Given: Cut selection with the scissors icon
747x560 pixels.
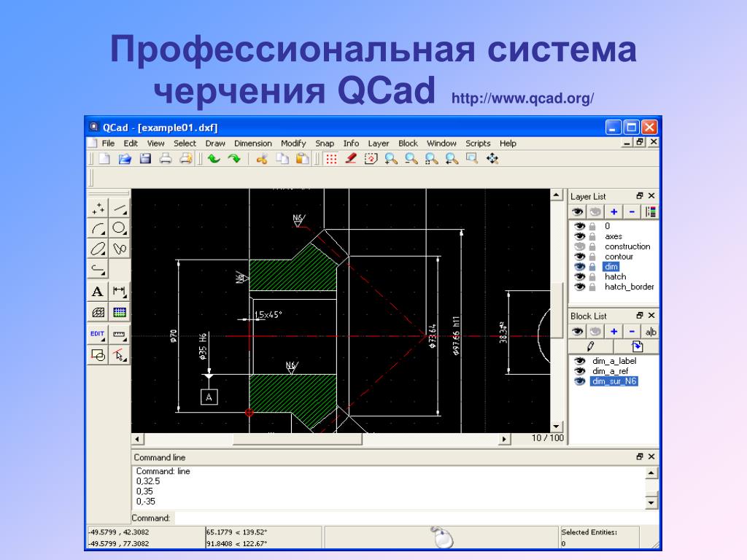Looking at the screenshot, I should 262,158.
